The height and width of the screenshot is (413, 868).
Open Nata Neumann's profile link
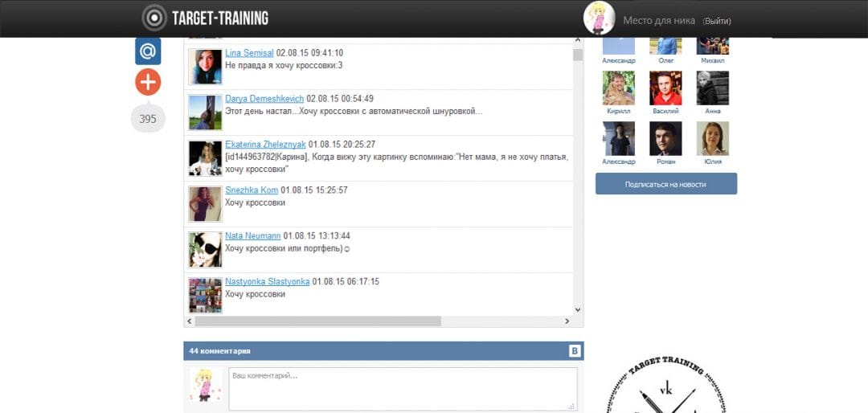tap(252, 236)
